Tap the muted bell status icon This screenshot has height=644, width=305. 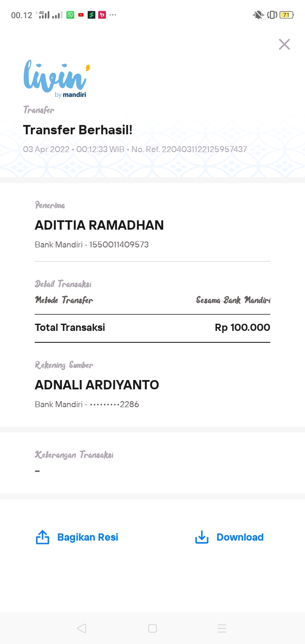click(258, 15)
